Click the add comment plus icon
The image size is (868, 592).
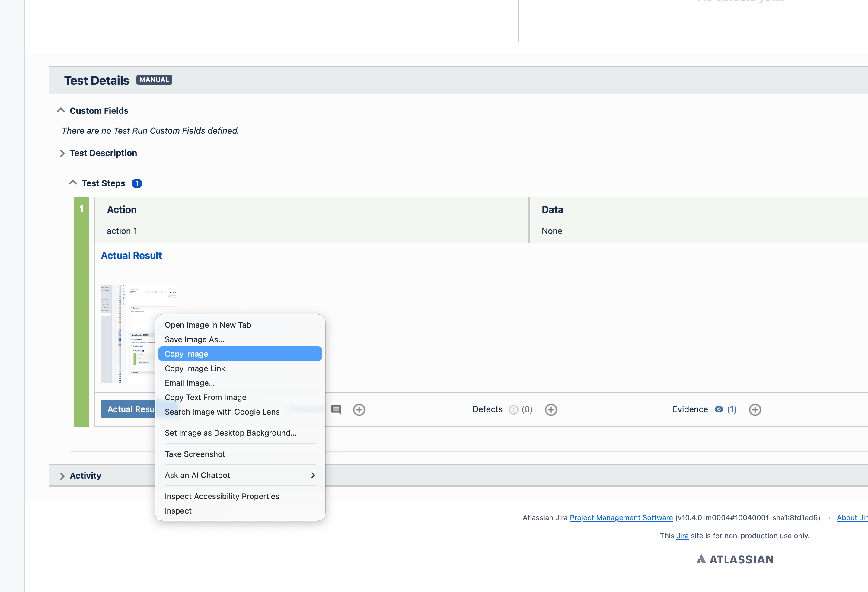click(x=359, y=410)
